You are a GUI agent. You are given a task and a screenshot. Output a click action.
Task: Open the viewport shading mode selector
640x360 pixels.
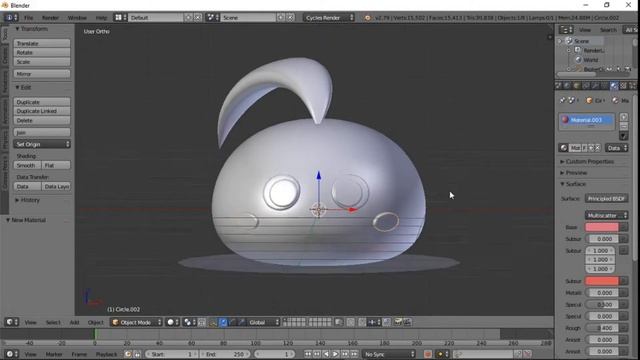click(x=173, y=322)
